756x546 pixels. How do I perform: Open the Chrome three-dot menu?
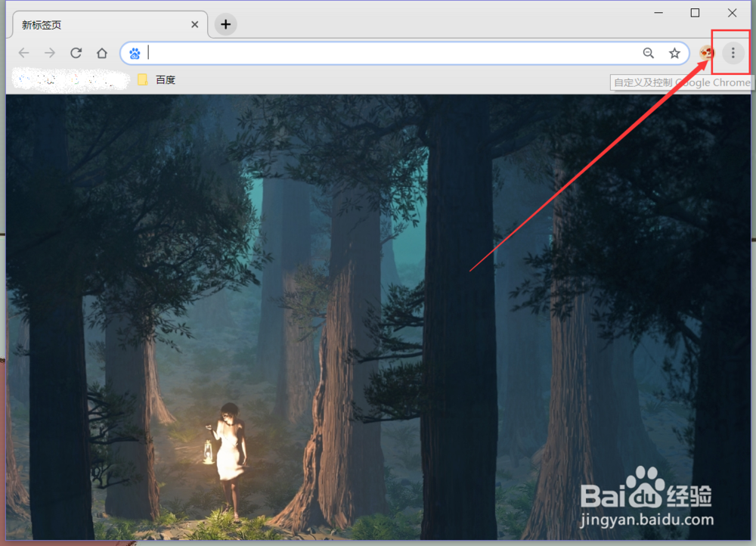pos(733,53)
